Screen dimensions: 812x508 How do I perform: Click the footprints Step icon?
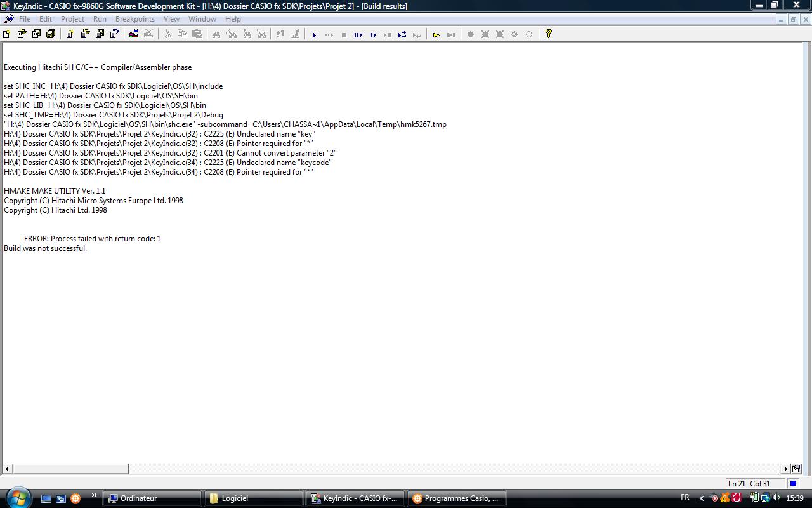pyautogui.click(x=280, y=34)
